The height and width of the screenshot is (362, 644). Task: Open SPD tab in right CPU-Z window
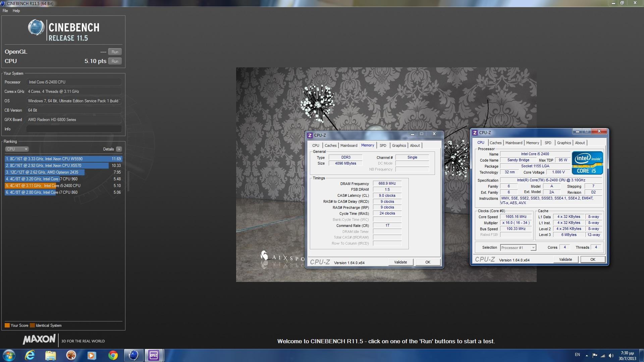548,143
